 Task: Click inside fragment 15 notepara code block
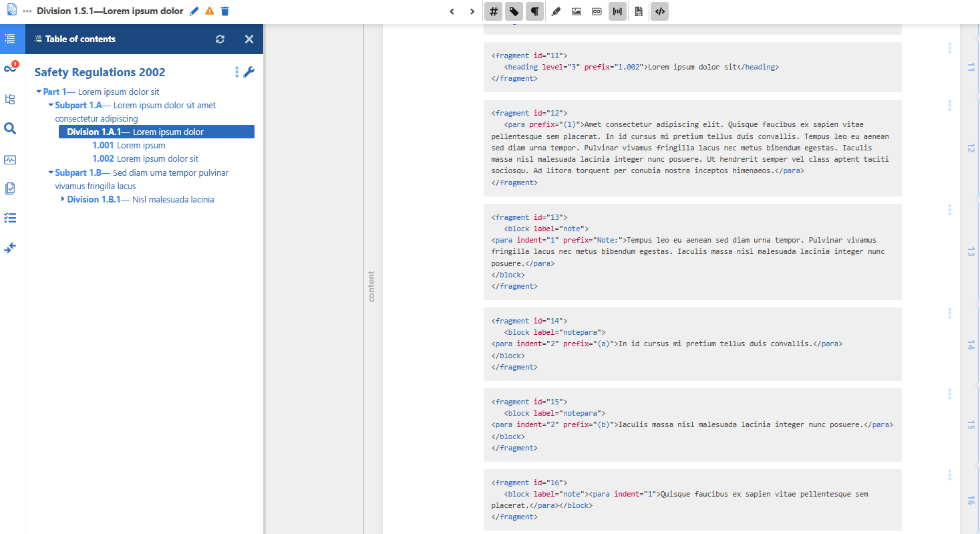click(693, 425)
